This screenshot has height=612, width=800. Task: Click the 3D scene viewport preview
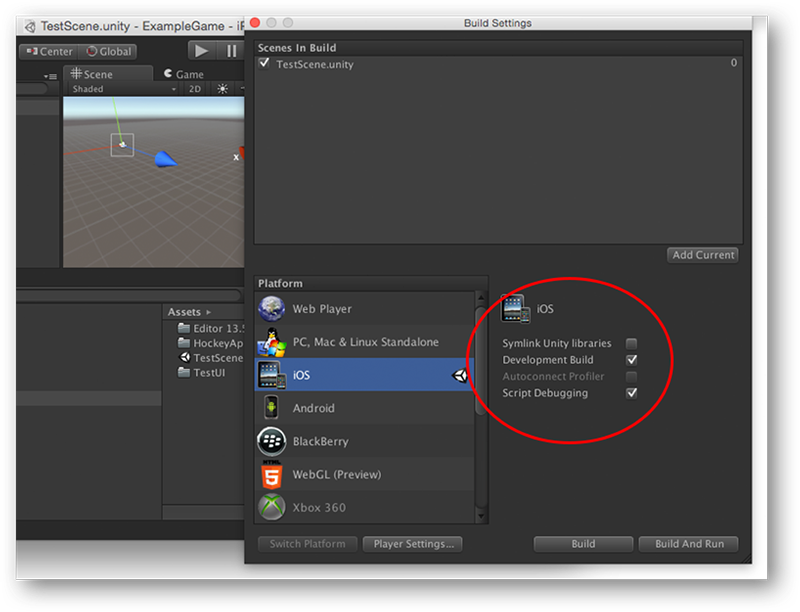click(x=154, y=182)
